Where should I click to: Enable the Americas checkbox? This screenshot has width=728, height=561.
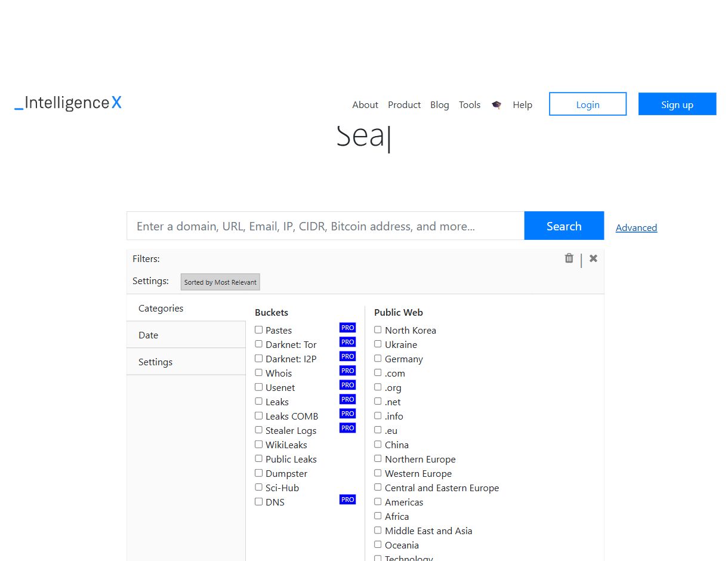pyautogui.click(x=378, y=501)
